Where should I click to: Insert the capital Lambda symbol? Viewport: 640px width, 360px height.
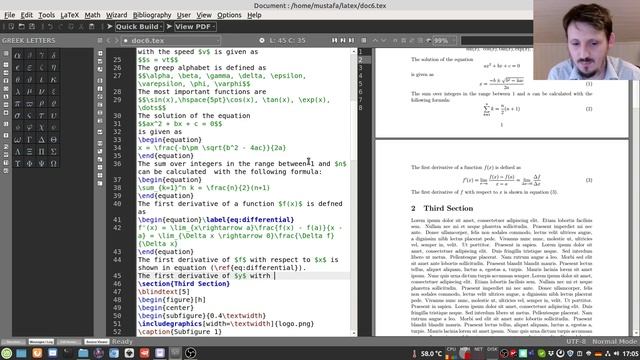point(18,152)
